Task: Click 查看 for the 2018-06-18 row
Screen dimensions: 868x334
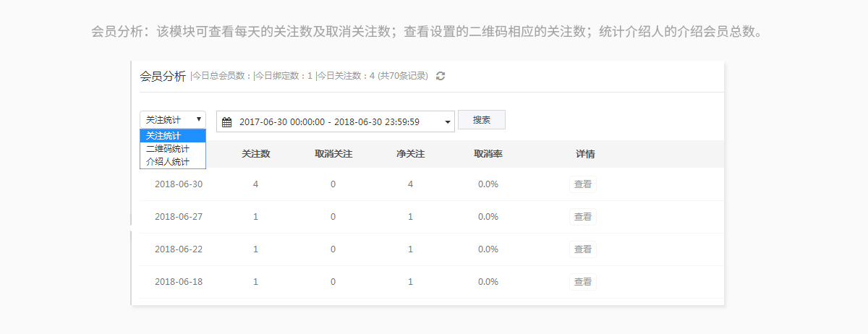Action: coord(583,282)
